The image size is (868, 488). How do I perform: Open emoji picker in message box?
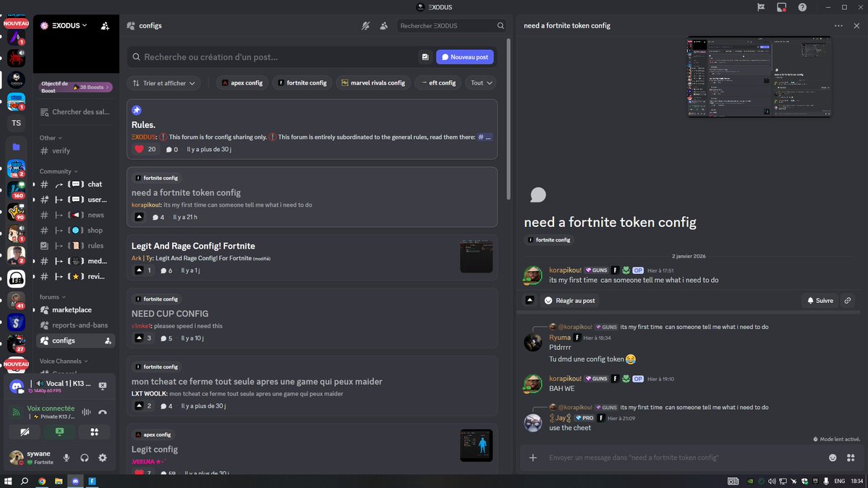(x=833, y=458)
